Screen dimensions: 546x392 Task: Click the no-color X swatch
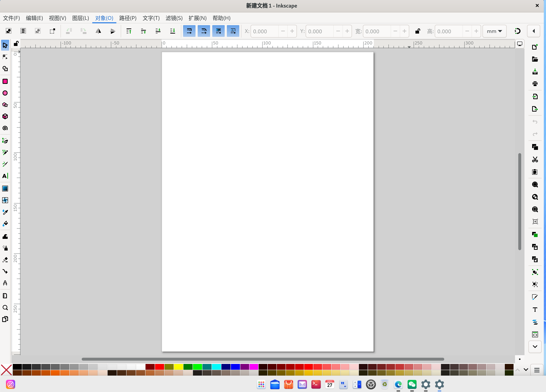[6, 370]
